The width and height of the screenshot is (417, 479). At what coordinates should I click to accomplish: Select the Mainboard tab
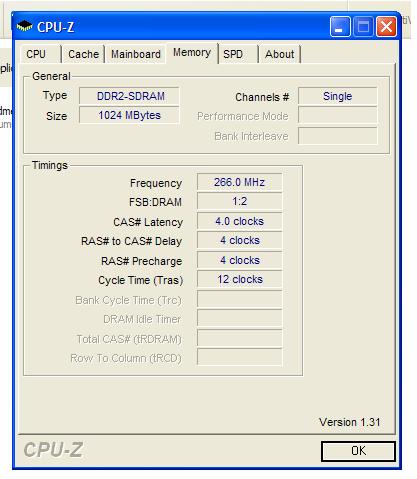(136, 54)
